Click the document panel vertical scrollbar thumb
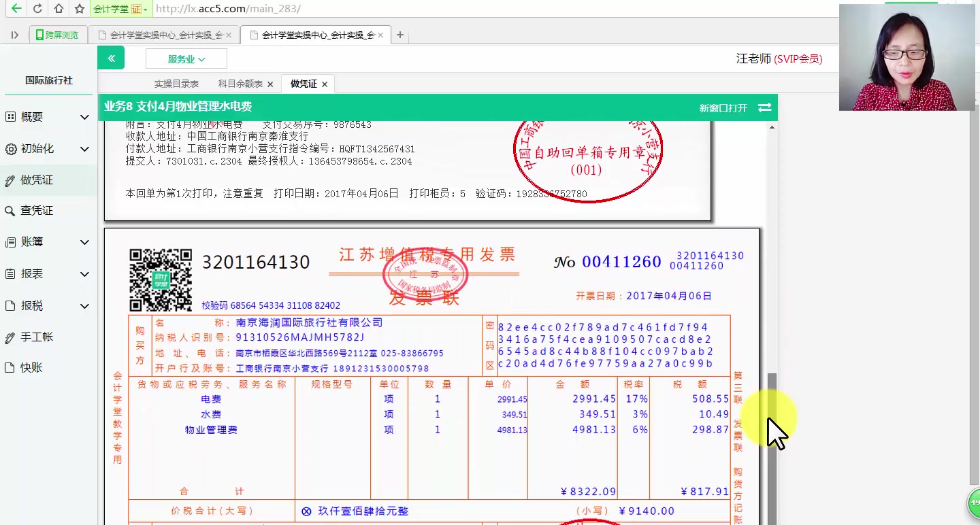 tap(772, 449)
